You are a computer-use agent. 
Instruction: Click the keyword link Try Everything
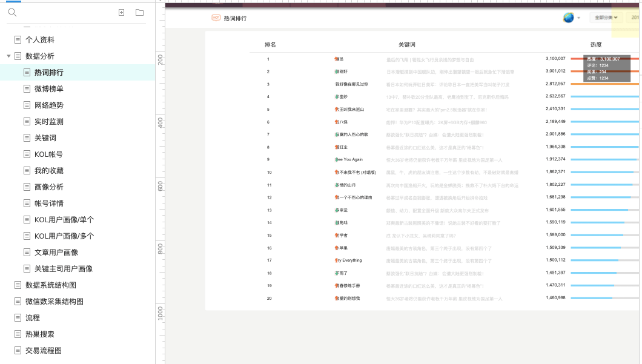pos(348,260)
